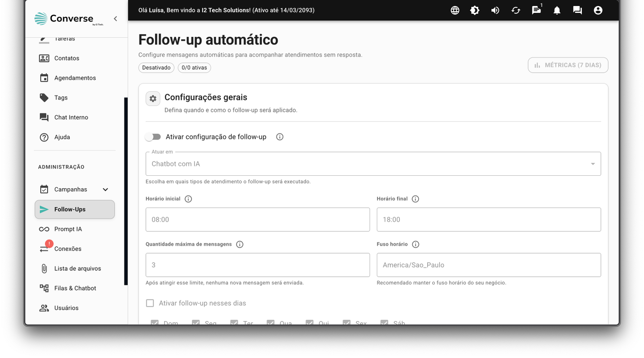Click the refresh sync icon

(516, 10)
